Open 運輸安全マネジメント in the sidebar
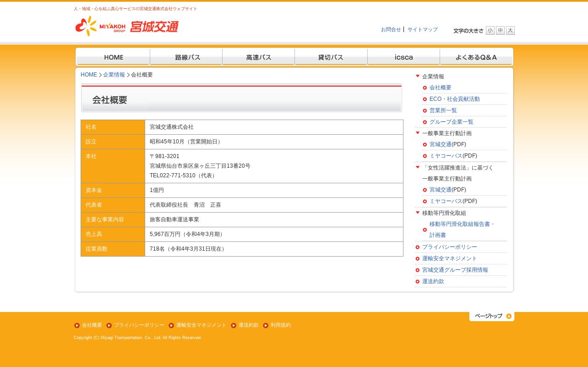This screenshot has width=588, height=367. pos(450,258)
